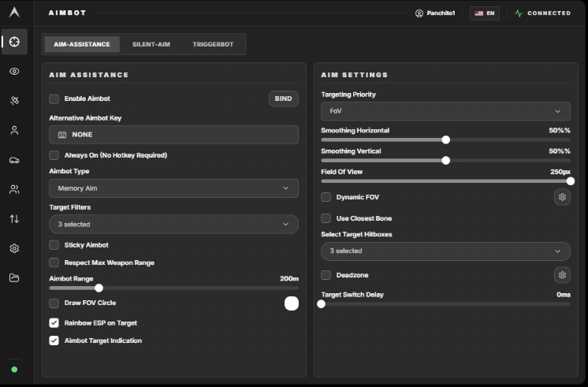The height and width of the screenshot is (387, 588).
Task: Click the CONNECTED status text
Action: pyautogui.click(x=549, y=13)
